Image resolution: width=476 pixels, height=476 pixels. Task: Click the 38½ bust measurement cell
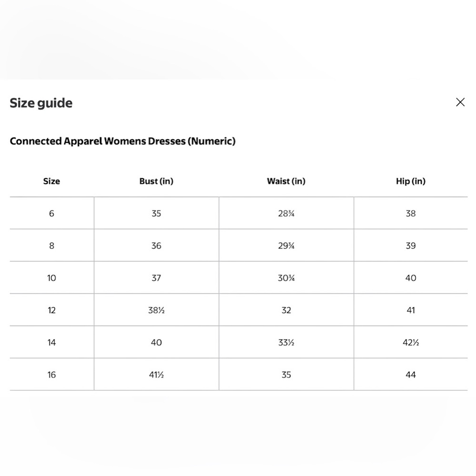coord(156,310)
